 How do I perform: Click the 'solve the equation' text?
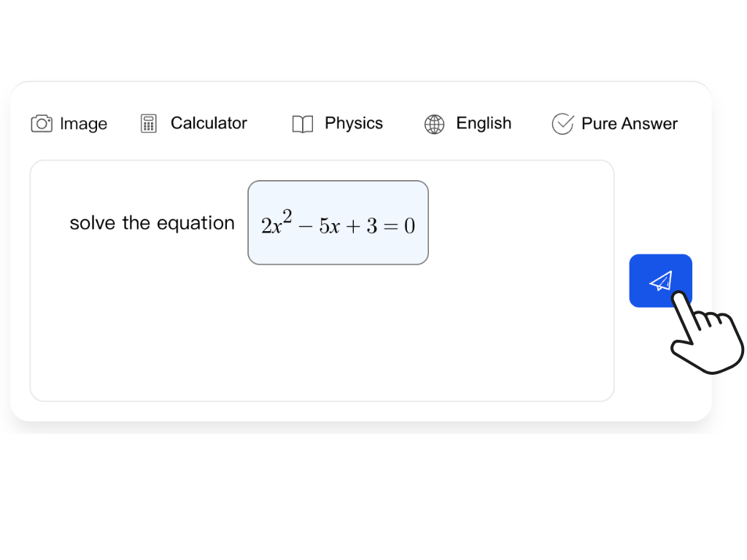(x=152, y=223)
